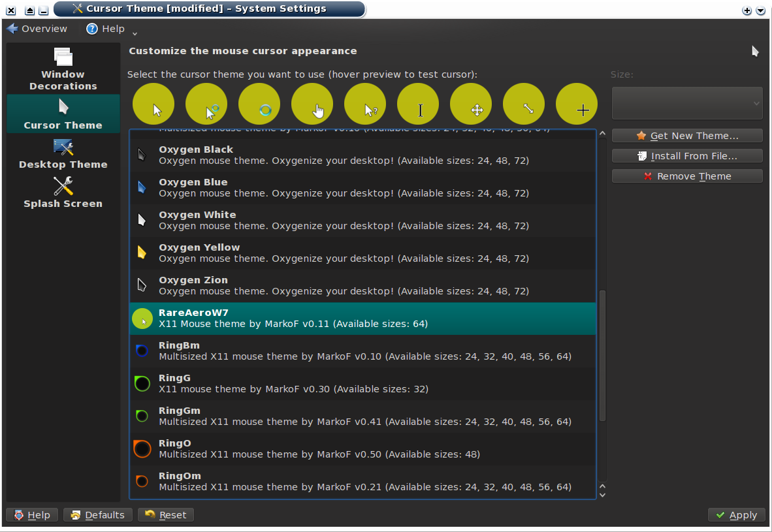The image size is (772, 532).
Task: Click the pointer-with-busy-ring cursor preview
Action: [x=206, y=104]
